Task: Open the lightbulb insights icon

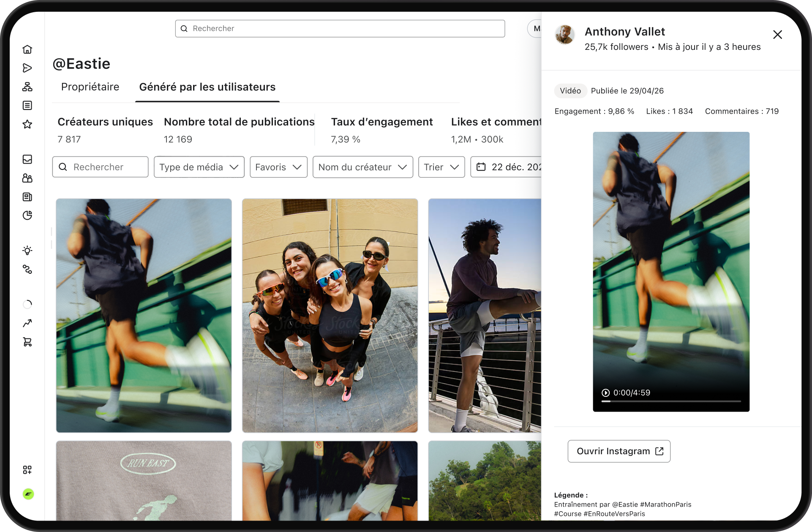Action: 27,251
